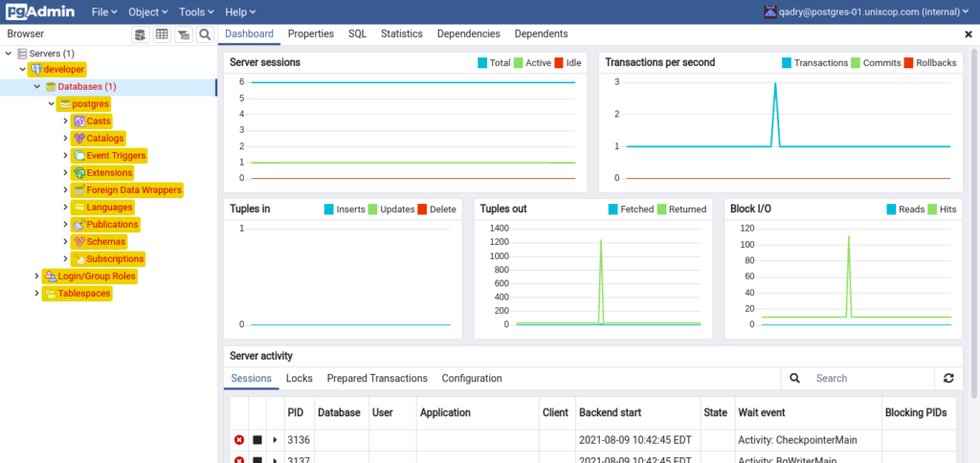Click the Servers group icon
The height and width of the screenshot is (463, 980).
tap(22, 54)
